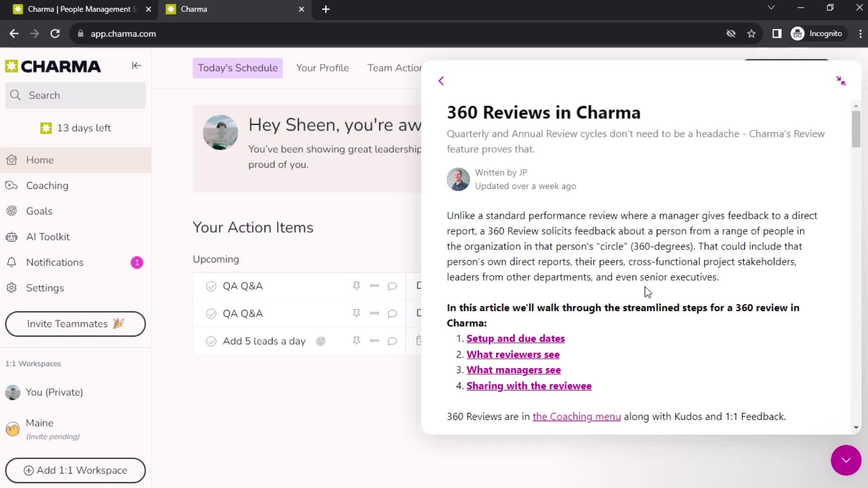
Task: Open the Chrome tab search dropdown
Action: pyautogui.click(x=771, y=8)
